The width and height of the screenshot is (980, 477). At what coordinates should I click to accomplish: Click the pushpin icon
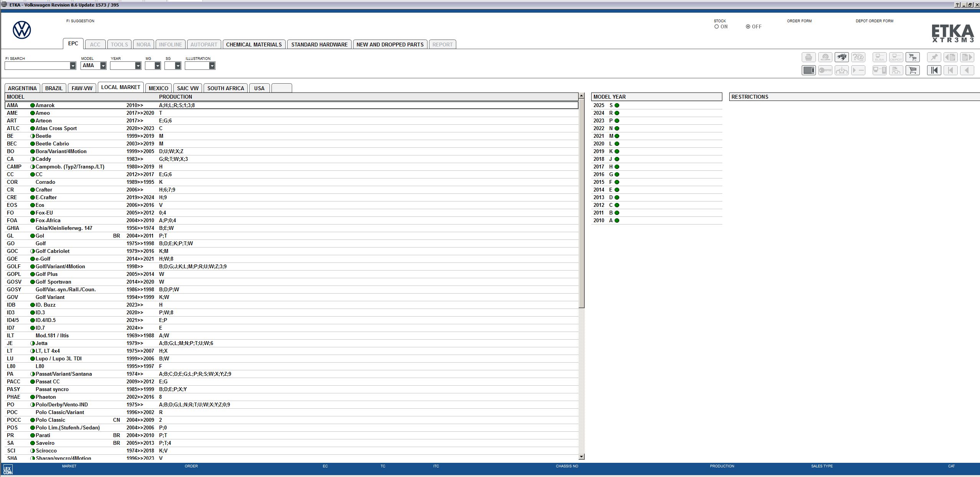tap(934, 57)
